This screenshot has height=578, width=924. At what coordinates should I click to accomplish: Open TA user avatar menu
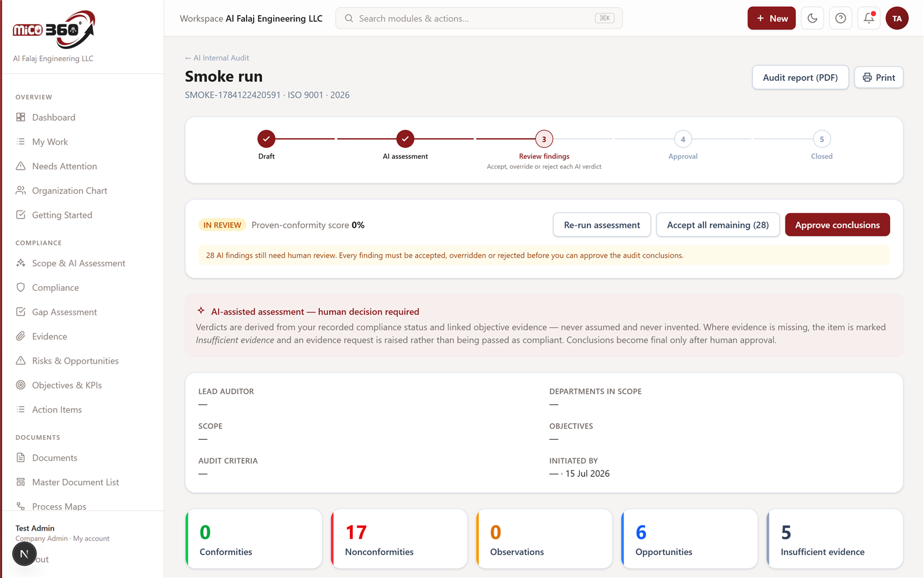[897, 18]
